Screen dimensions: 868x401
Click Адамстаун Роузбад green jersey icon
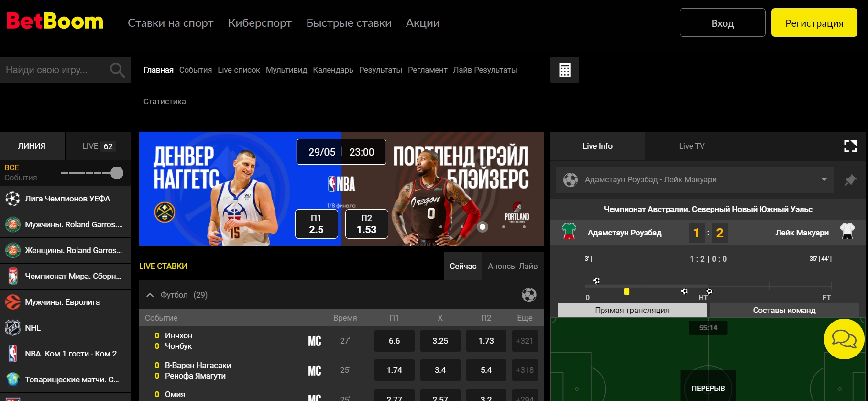pyautogui.click(x=569, y=232)
